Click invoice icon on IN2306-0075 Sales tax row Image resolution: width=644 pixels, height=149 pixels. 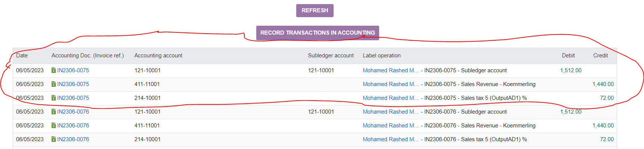54,98
